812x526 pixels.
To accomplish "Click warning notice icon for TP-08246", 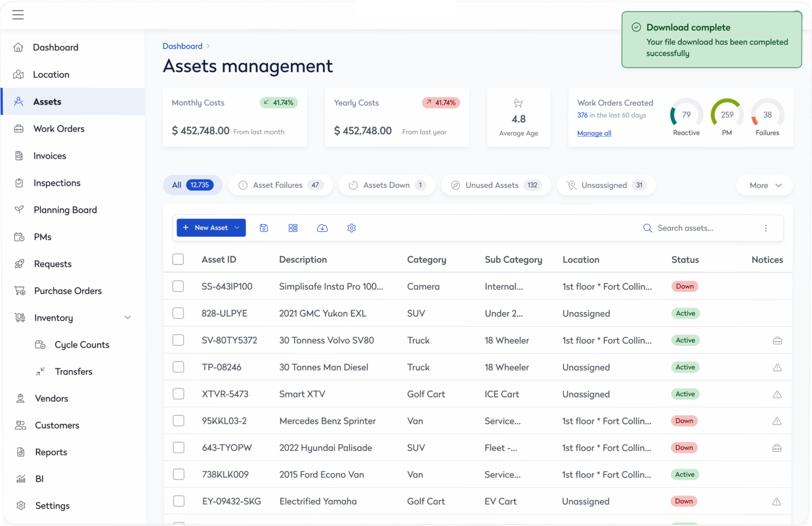I will coord(777,368).
